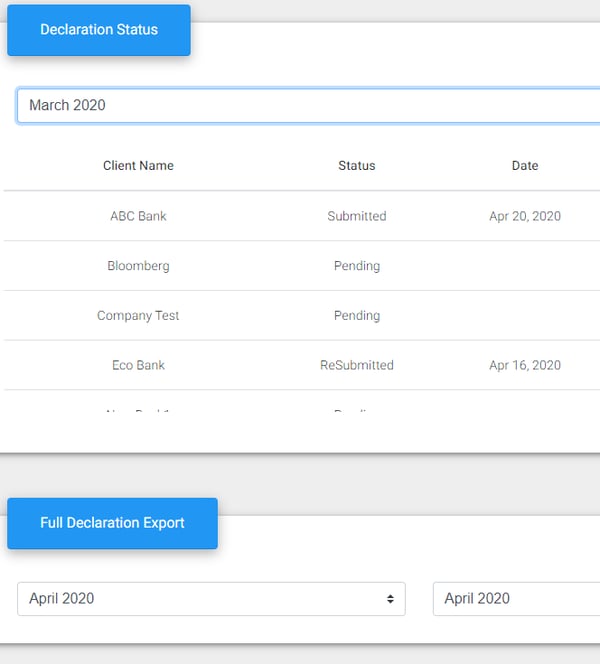Click the Client Name column header
Viewport: 600px width, 664px height.
[x=138, y=166]
